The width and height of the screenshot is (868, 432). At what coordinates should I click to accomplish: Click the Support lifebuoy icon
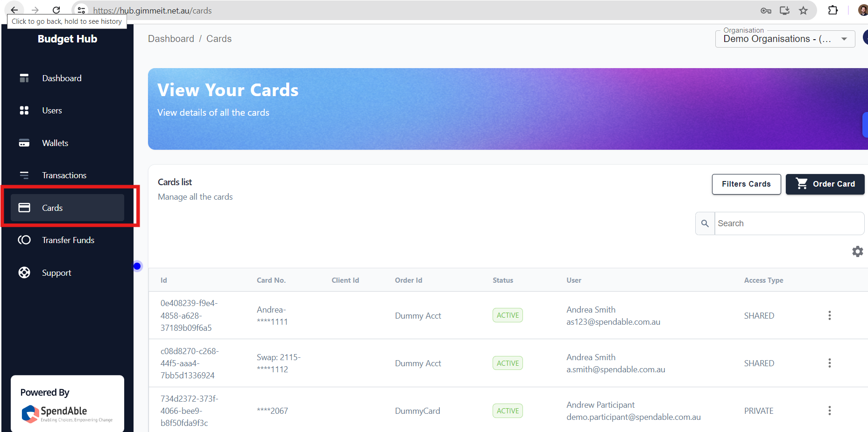pyautogui.click(x=24, y=272)
